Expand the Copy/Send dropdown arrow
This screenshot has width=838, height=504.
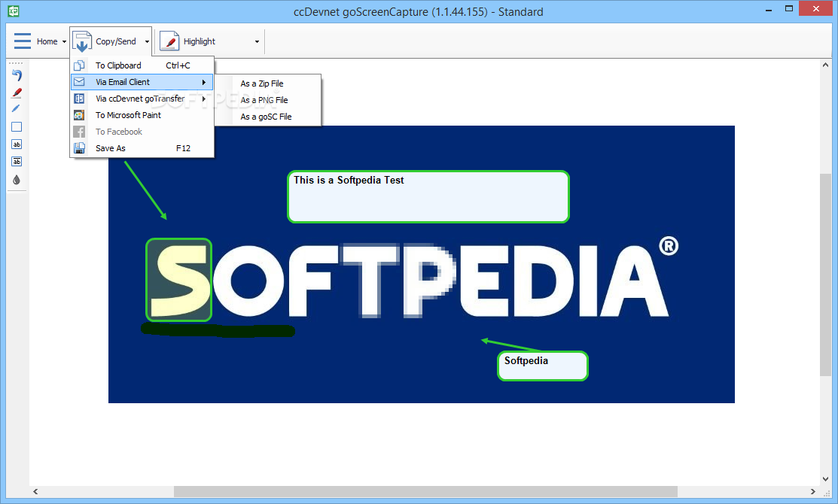147,41
